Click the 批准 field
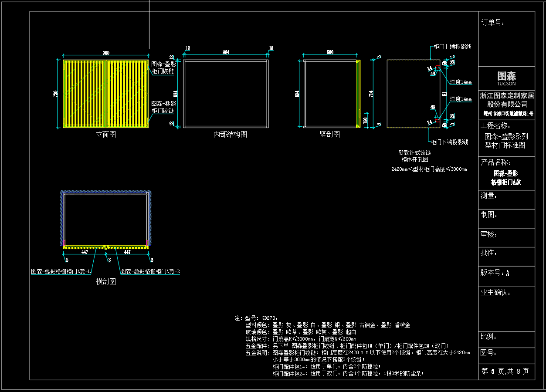This screenshot has width=546, height=392. click(506, 257)
